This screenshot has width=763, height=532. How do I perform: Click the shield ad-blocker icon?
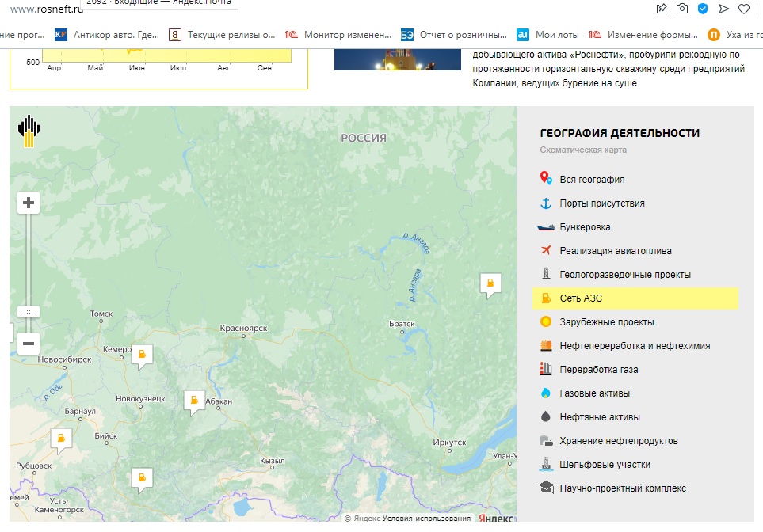[703, 8]
